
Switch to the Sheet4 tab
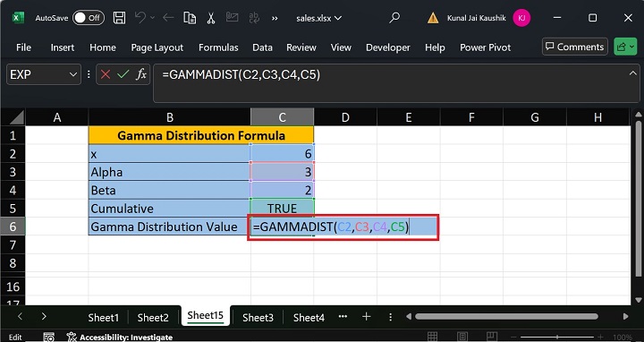point(309,317)
